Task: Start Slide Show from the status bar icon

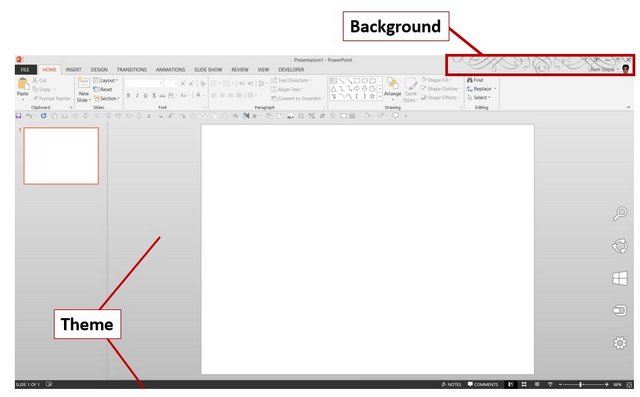Action: [x=550, y=384]
